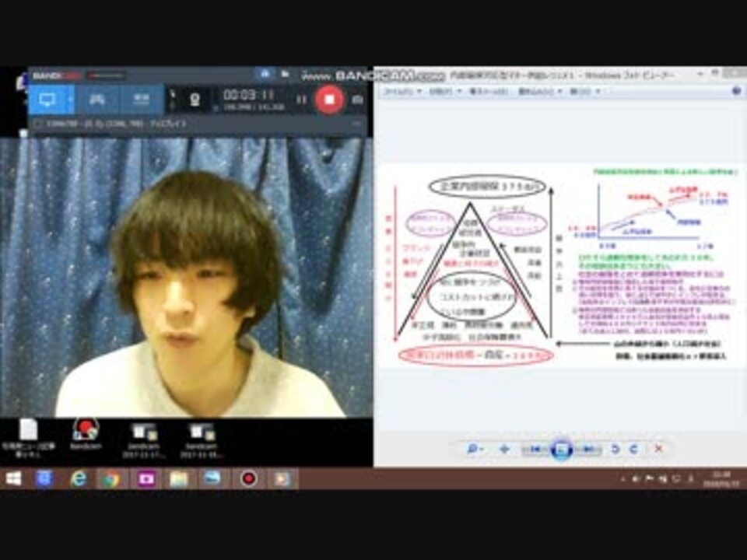Open Google Chrome from taskbar
Image resolution: width=747 pixels, height=560 pixels.
click(x=111, y=478)
